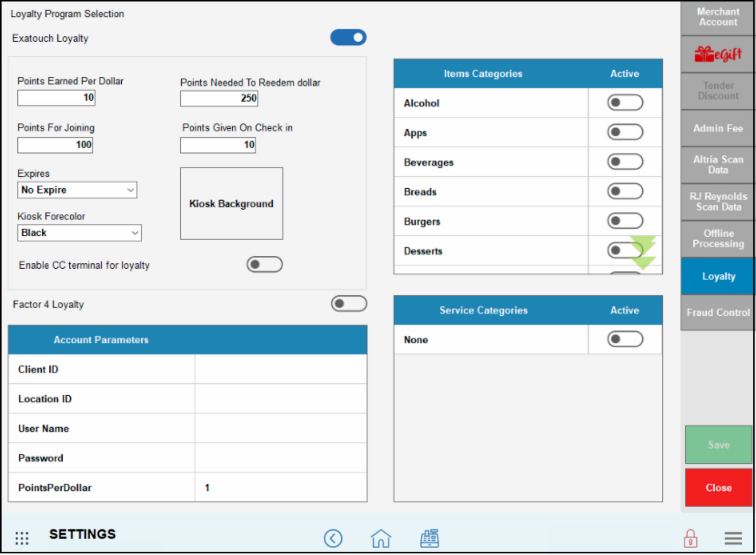Switch to Fraud Control tab
Viewport: 756px width, 555px height.
click(x=718, y=313)
